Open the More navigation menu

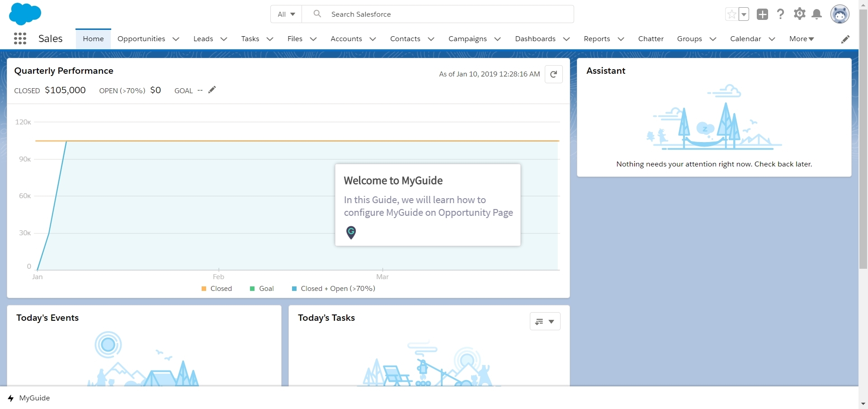click(802, 39)
